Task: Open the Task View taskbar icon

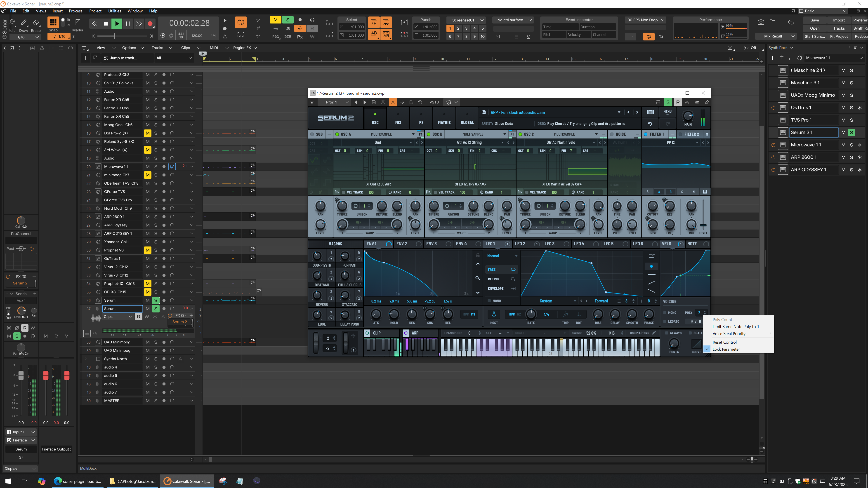Action: pyautogui.click(x=24, y=481)
